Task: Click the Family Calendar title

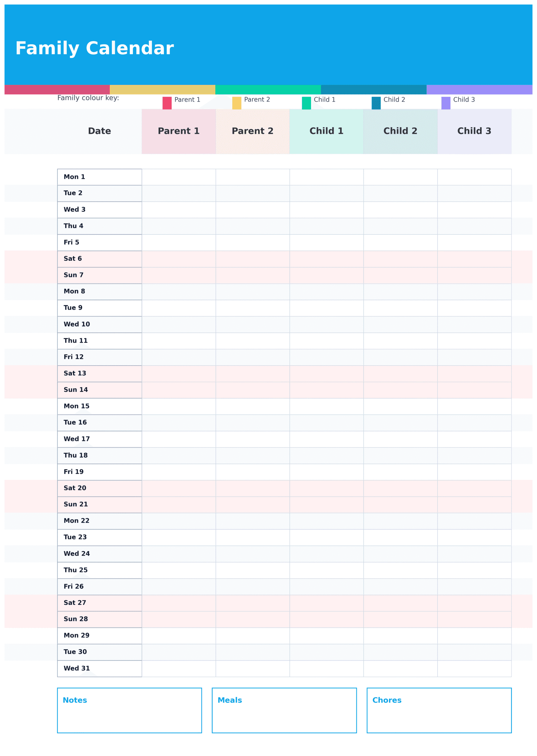Action: 95,48
